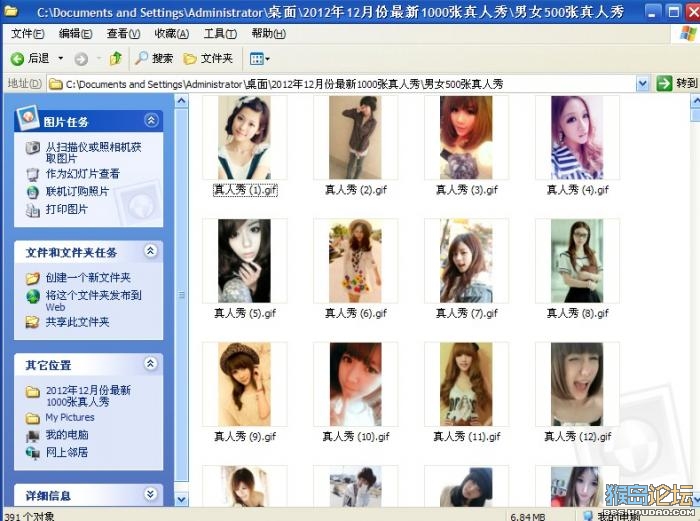Open the 2012年12月份最新1000张真人秀 location link
The width and height of the screenshot is (700, 521).
coord(88,396)
